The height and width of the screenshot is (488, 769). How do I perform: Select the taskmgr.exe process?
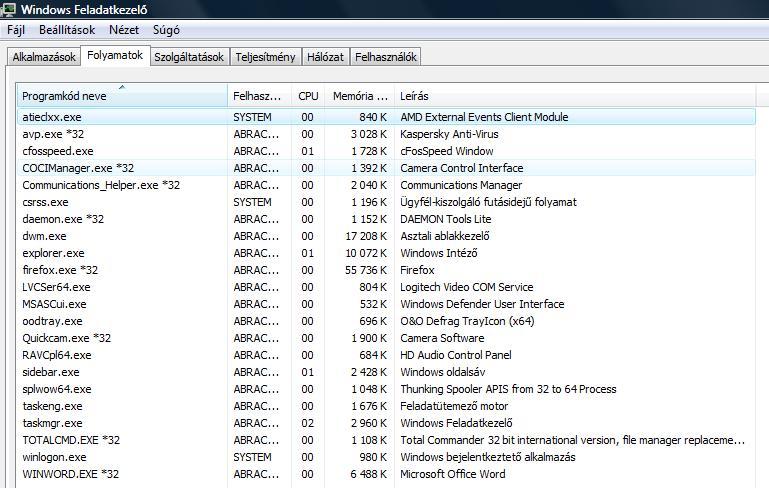[386, 423]
